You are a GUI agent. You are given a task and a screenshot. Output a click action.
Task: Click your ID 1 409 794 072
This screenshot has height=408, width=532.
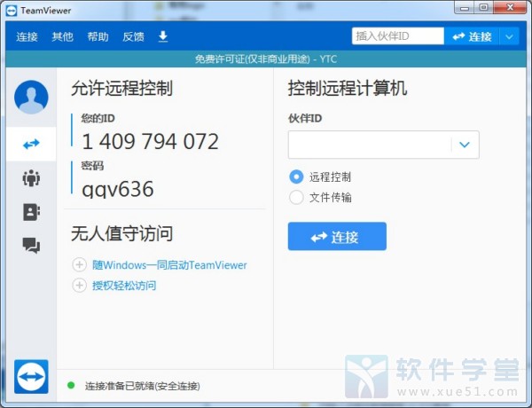tap(150, 141)
